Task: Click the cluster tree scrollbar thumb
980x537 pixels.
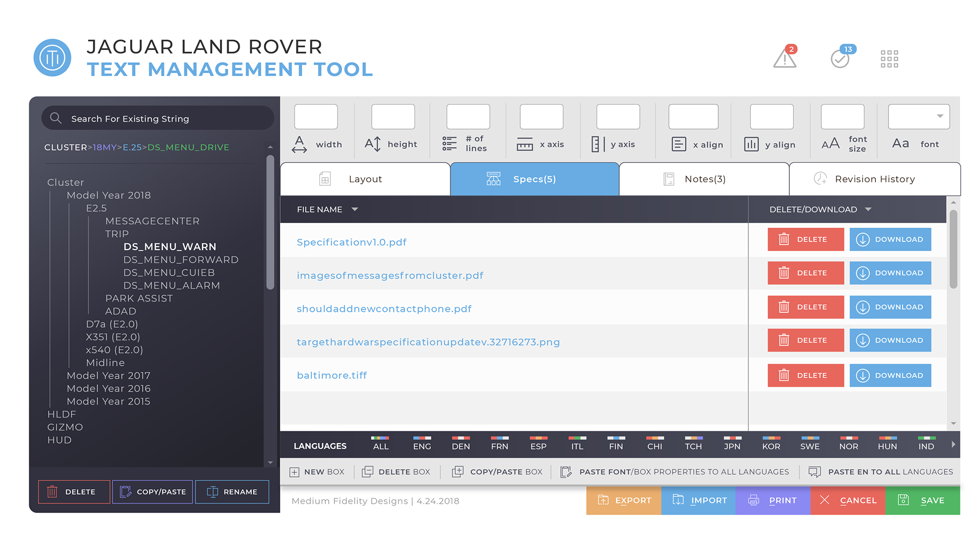Action: pos(270,223)
